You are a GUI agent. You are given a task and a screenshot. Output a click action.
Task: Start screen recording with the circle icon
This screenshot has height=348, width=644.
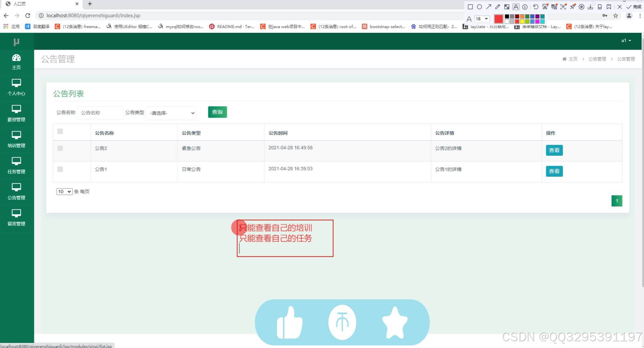tap(582, 7)
